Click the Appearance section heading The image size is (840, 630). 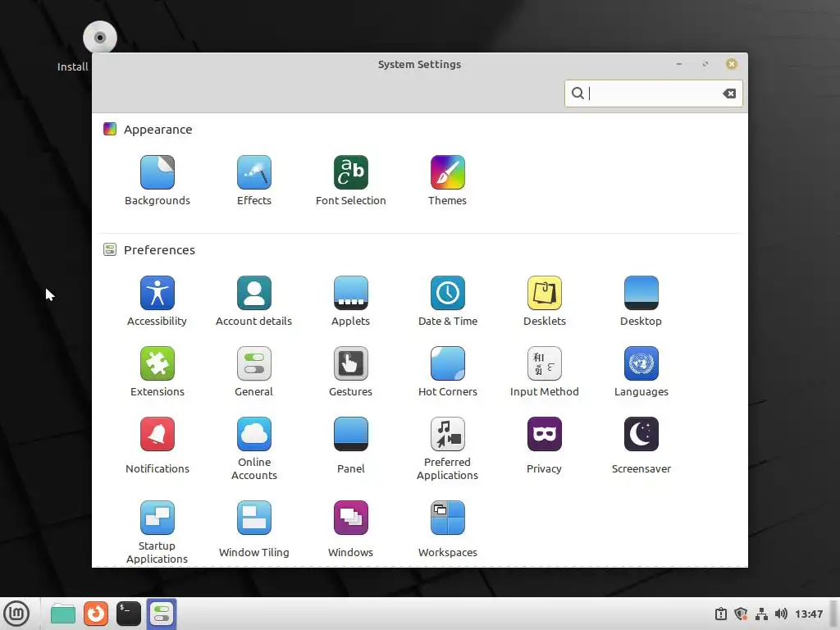point(158,130)
